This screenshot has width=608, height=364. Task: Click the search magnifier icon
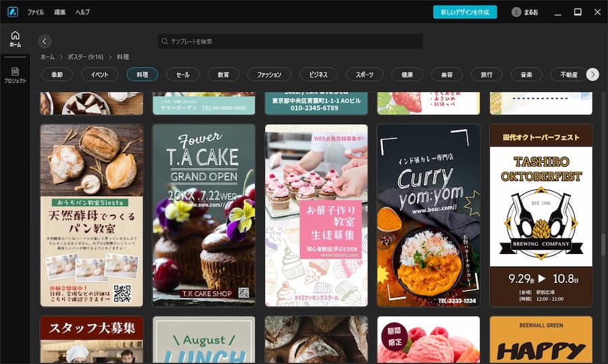pos(164,41)
